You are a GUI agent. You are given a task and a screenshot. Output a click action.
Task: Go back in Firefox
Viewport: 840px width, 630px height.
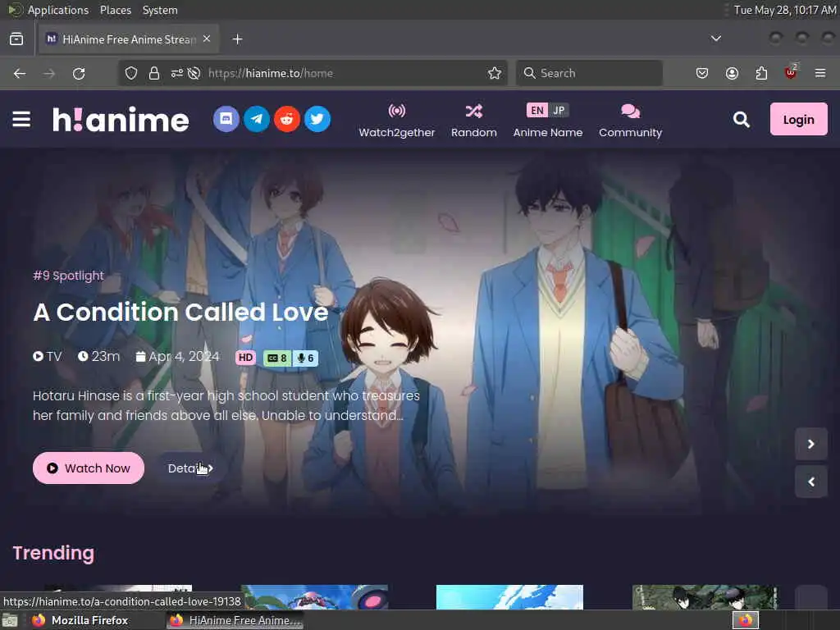pyautogui.click(x=20, y=73)
